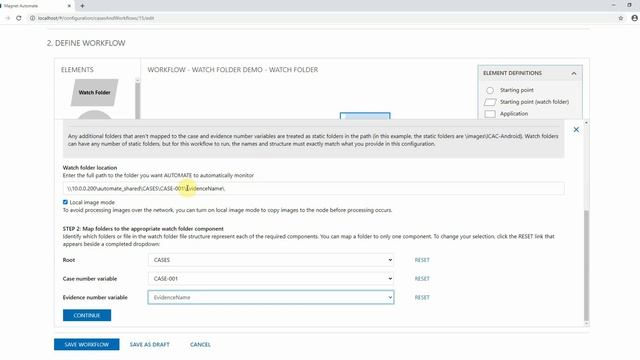Toggle the Local image mode checkbox
The width and height of the screenshot is (640, 360).
click(x=65, y=202)
